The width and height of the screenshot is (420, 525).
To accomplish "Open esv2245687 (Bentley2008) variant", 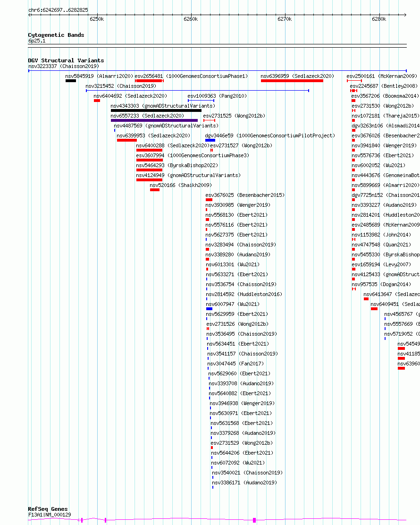I will (384, 86).
